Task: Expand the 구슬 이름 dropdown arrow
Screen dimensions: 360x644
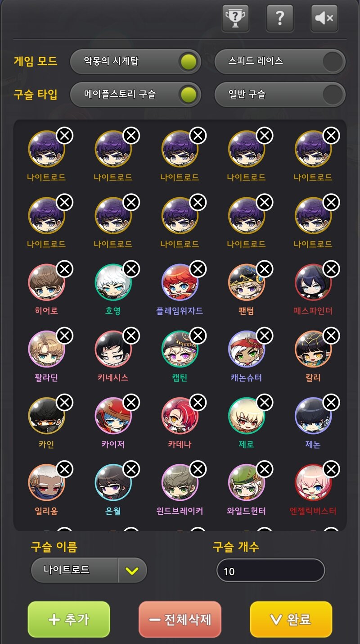Action: click(132, 571)
